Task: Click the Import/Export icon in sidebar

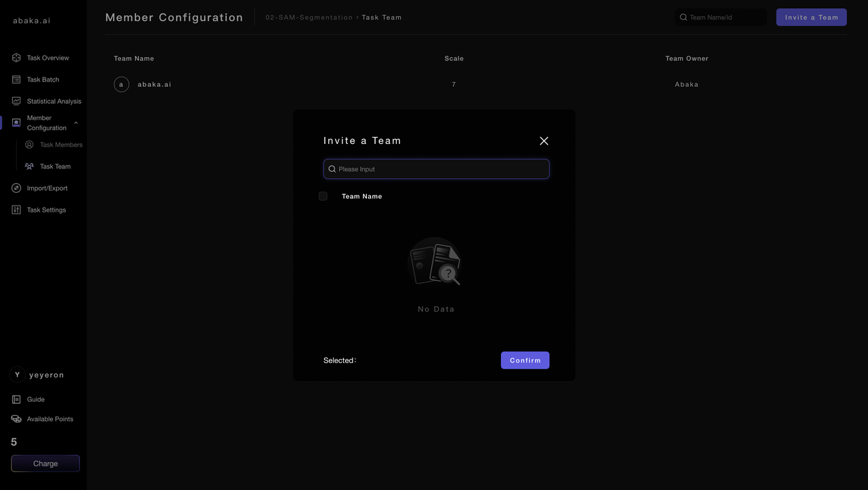Action: coord(16,188)
